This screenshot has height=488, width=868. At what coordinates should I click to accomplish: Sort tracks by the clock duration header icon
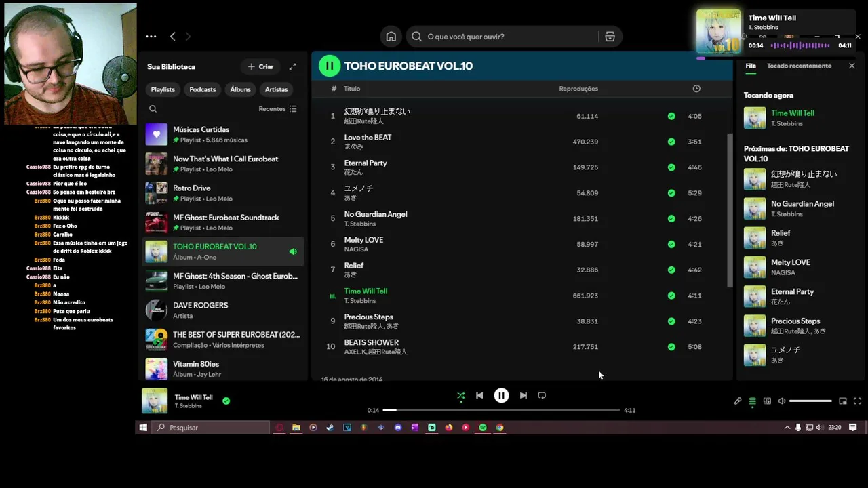pos(696,89)
